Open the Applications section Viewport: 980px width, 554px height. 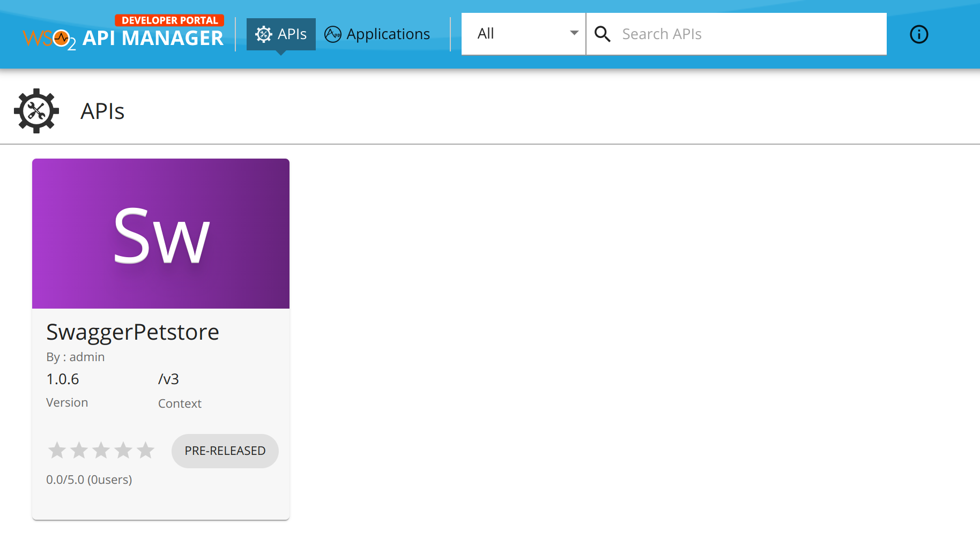coord(388,34)
